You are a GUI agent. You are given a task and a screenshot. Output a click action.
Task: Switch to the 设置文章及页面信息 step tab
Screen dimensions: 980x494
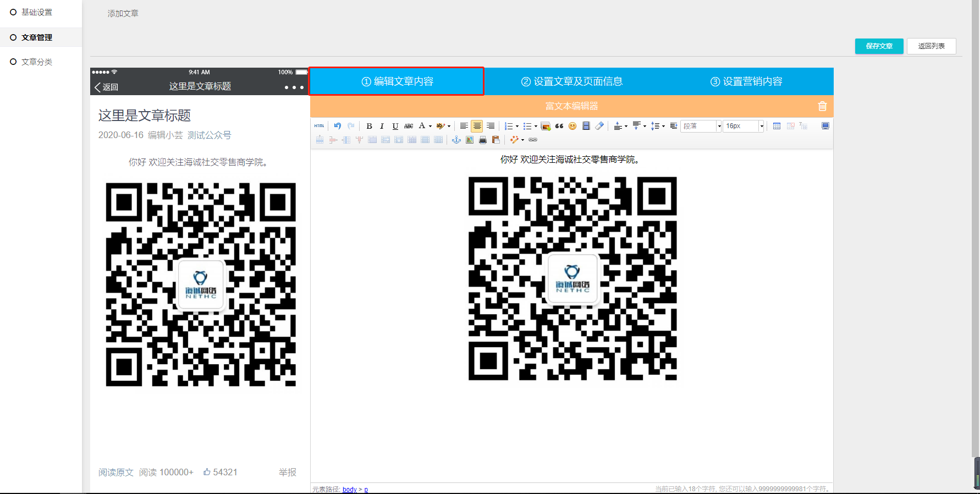click(572, 81)
